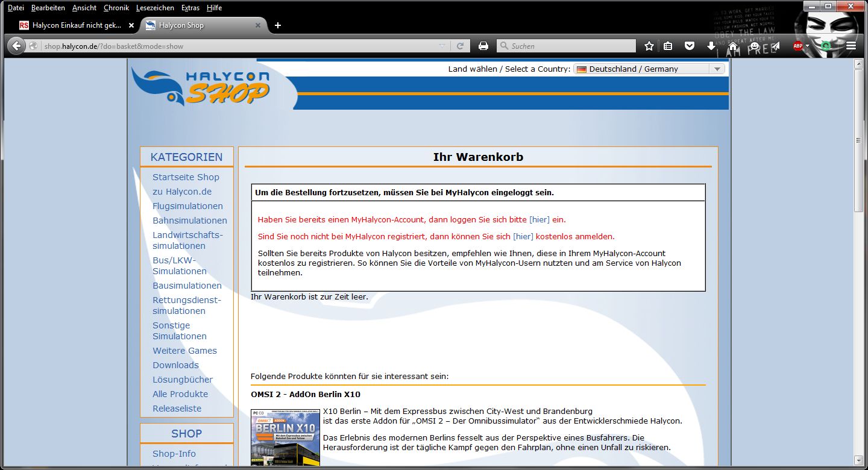This screenshot has height=470, width=868.
Task: Click the [hier] login link
Action: click(539, 219)
